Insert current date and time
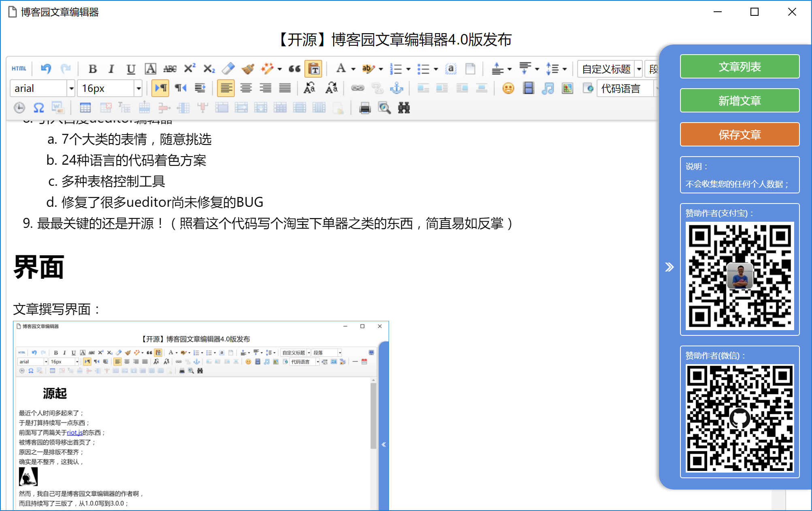Screen dimensions: 812x511 (x=19, y=108)
